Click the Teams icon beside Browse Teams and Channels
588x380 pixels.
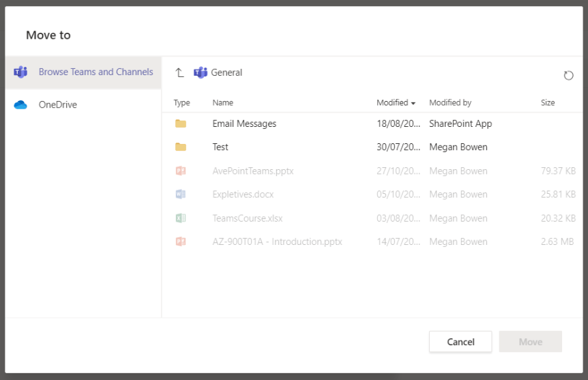(x=20, y=72)
